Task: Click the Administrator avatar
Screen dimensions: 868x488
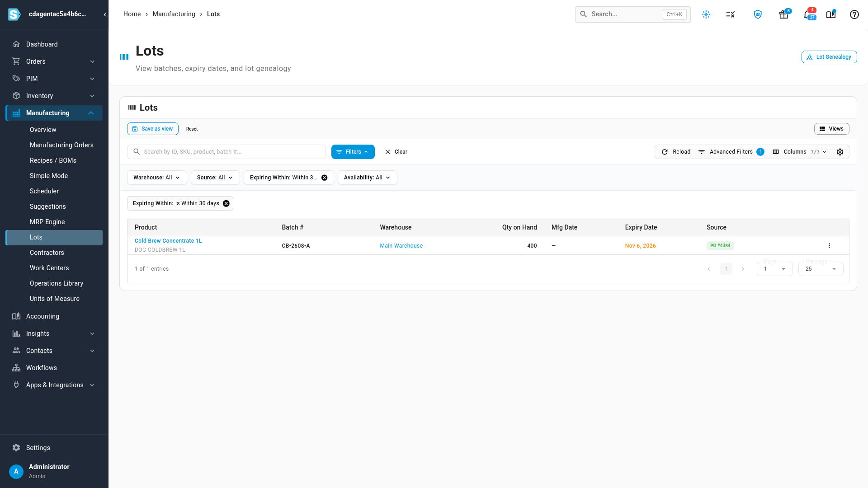Action: pyautogui.click(x=16, y=471)
